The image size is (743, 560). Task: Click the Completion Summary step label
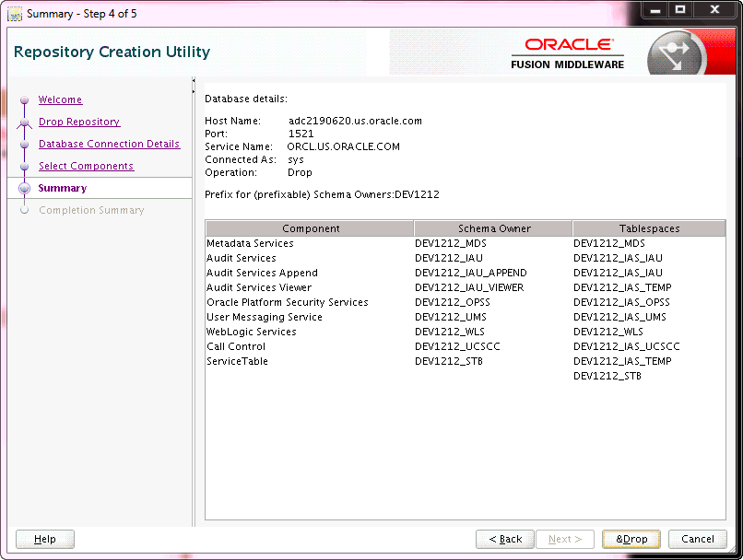(91, 210)
